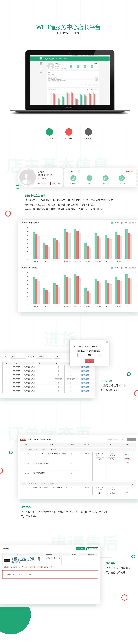Image resolution: width=138 pixels, height=644 pixels.
Task: Toggle 下单用户 legend in today's ranking chart
Action: point(115,223)
